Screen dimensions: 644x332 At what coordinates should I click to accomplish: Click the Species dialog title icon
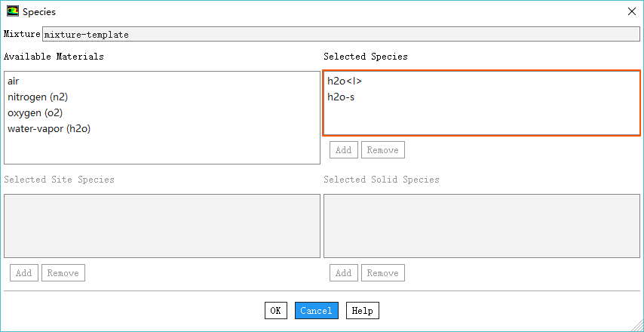coord(12,11)
